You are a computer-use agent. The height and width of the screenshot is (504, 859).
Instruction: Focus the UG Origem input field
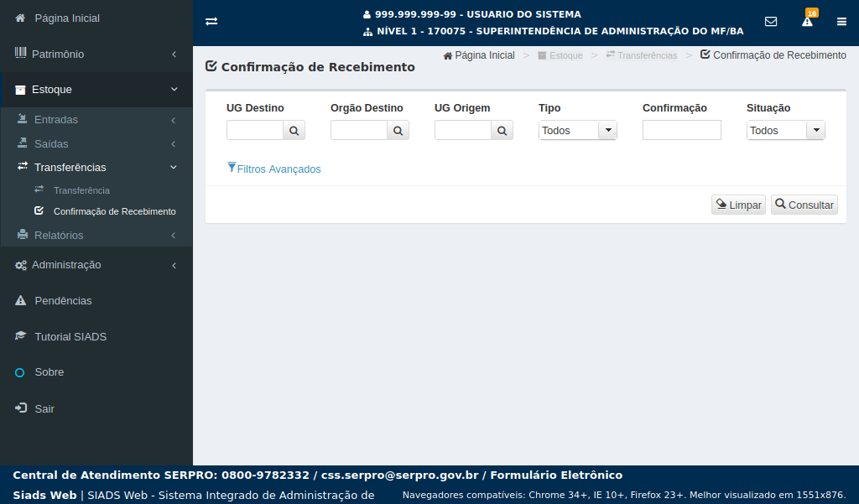pos(463,130)
